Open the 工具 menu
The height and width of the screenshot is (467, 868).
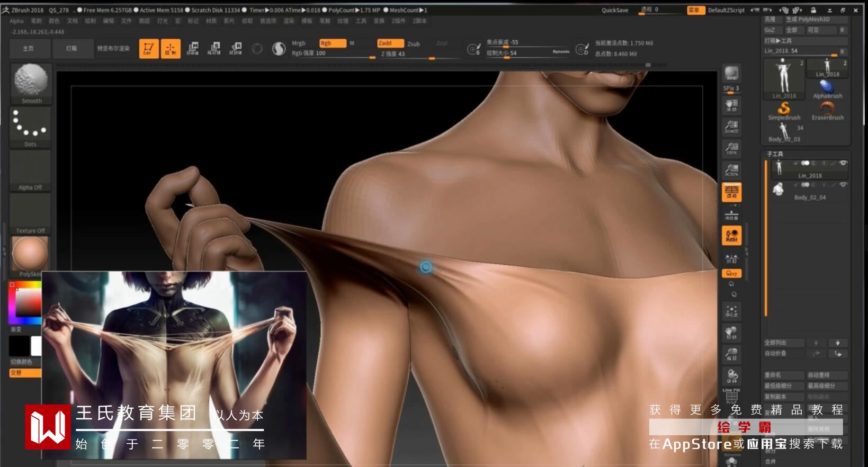[361, 21]
